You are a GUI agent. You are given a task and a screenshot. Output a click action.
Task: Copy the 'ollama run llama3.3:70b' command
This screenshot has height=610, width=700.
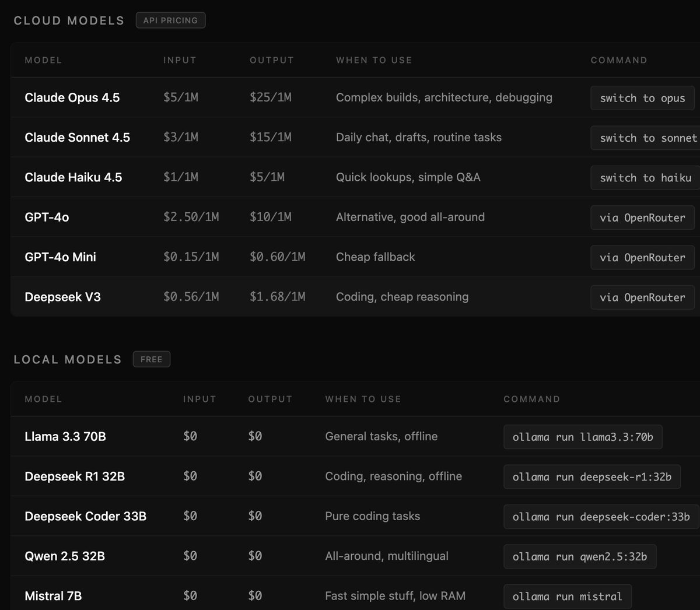583,437
